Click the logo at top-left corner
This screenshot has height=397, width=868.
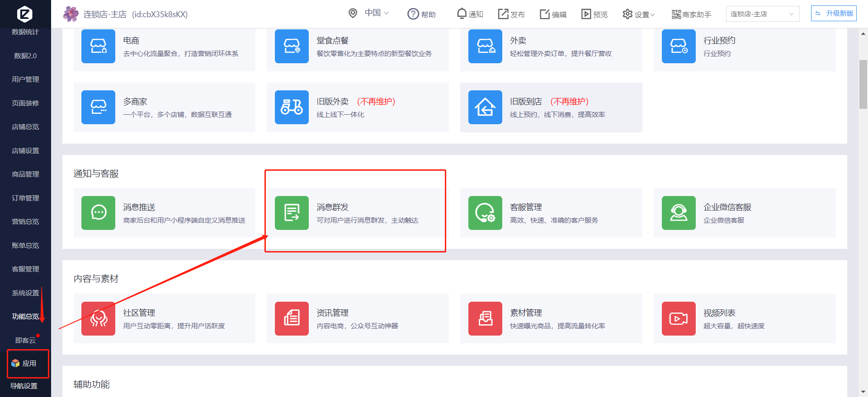[x=25, y=14]
